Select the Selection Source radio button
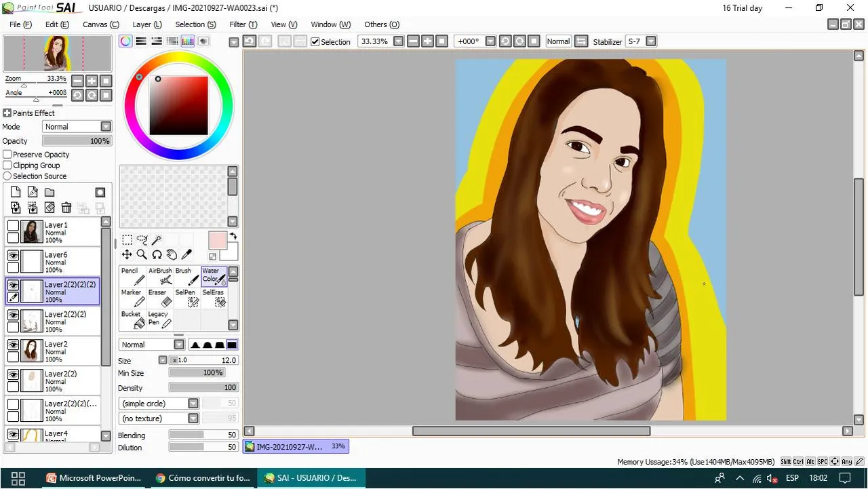The height and width of the screenshot is (489, 868). [x=7, y=176]
